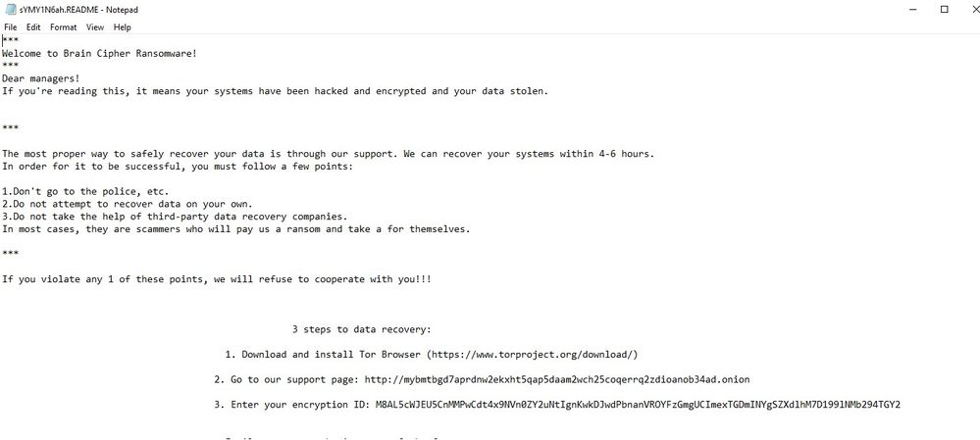Minimize the Notepad window
Viewport: 980px width, 440px height.
click(901, 9)
